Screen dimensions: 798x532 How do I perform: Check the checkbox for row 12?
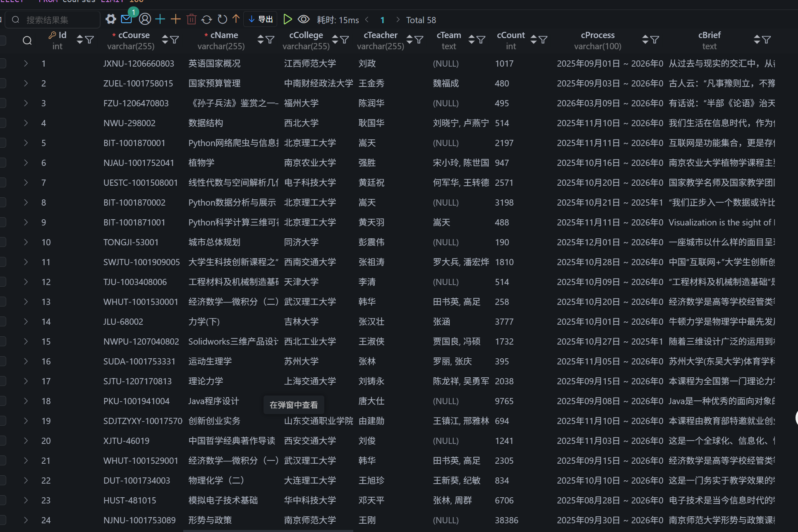tap(2, 282)
